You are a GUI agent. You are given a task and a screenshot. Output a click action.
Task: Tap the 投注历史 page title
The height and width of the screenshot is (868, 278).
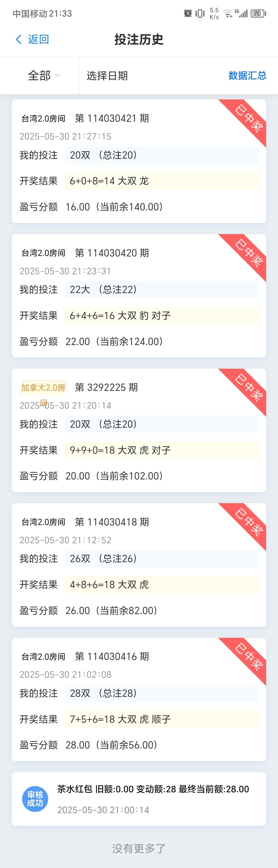139,39
